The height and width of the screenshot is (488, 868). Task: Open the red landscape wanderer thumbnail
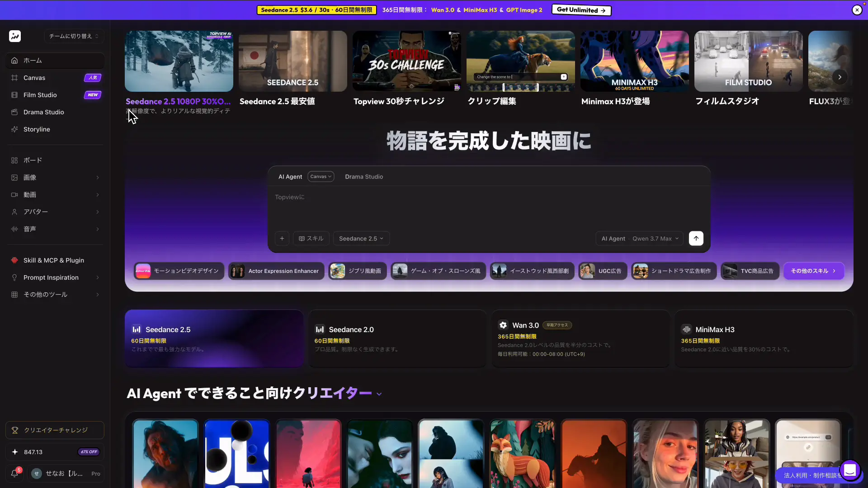pyautogui.click(x=308, y=454)
